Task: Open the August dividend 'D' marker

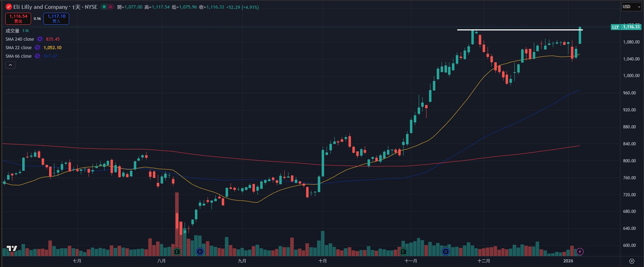Action: point(200,252)
